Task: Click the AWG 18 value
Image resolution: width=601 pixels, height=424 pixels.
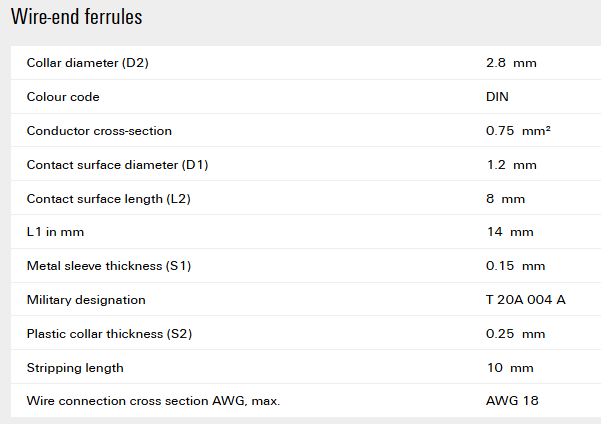Action: pos(512,401)
